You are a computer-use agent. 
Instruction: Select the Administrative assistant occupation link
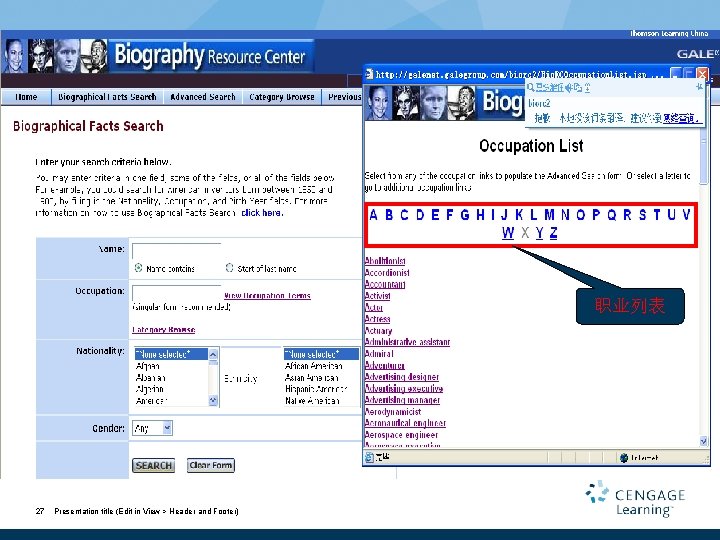[407, 342]
